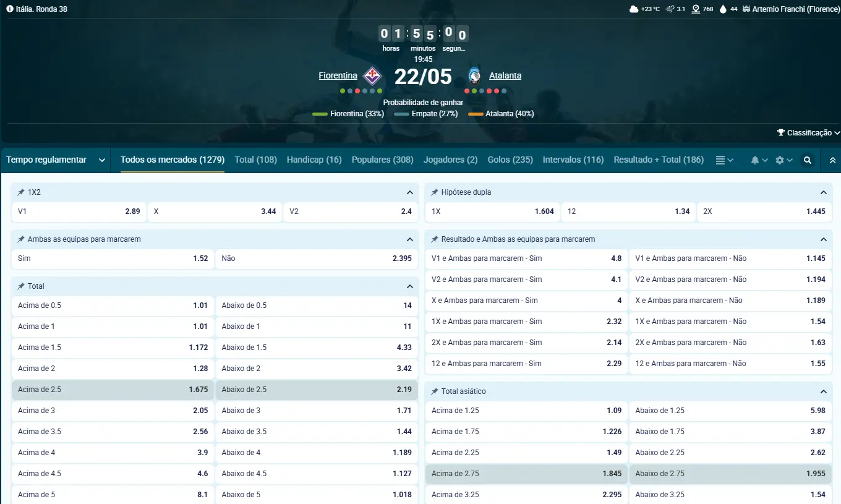The width and height of the screenshot is (841, 504).
Task: Click the cloud weather icon
Action: click(634, 9)
